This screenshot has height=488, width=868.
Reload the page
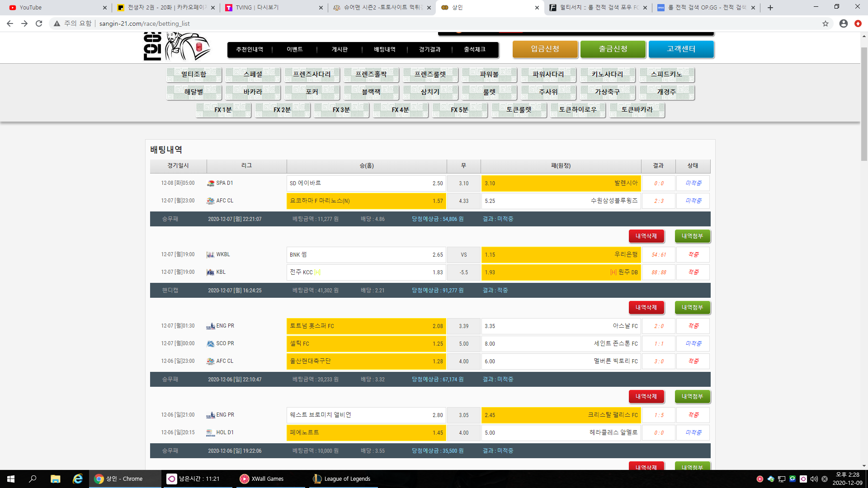(39, 23)
